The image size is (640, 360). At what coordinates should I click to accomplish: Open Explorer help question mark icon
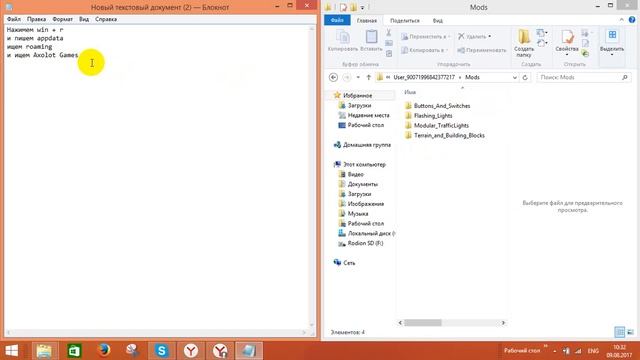632,20
